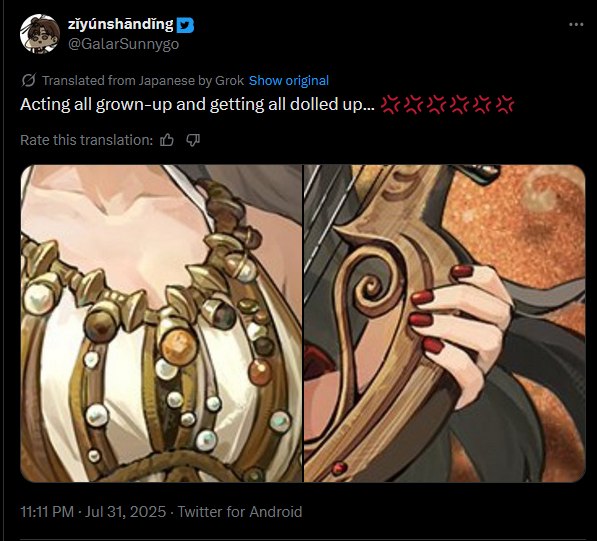Open the jeweled necklace image

(161, 323)
